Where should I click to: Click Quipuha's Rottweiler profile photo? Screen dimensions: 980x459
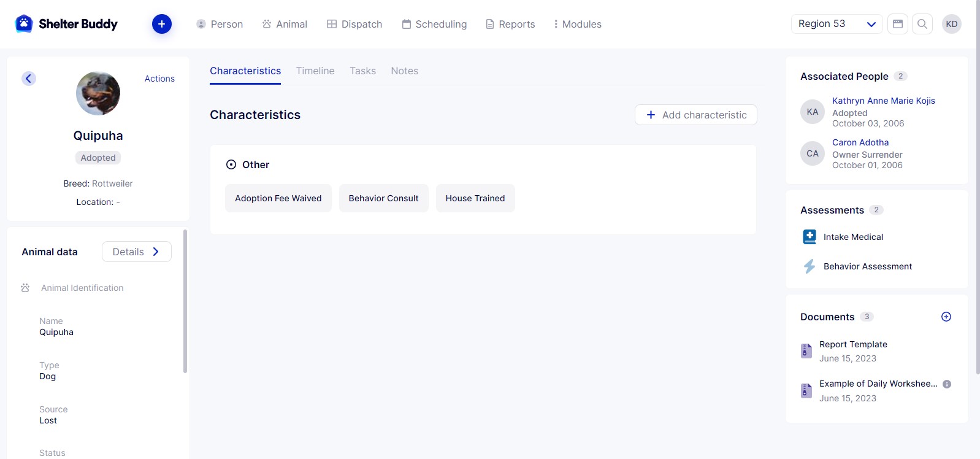(x=98, y=93)
